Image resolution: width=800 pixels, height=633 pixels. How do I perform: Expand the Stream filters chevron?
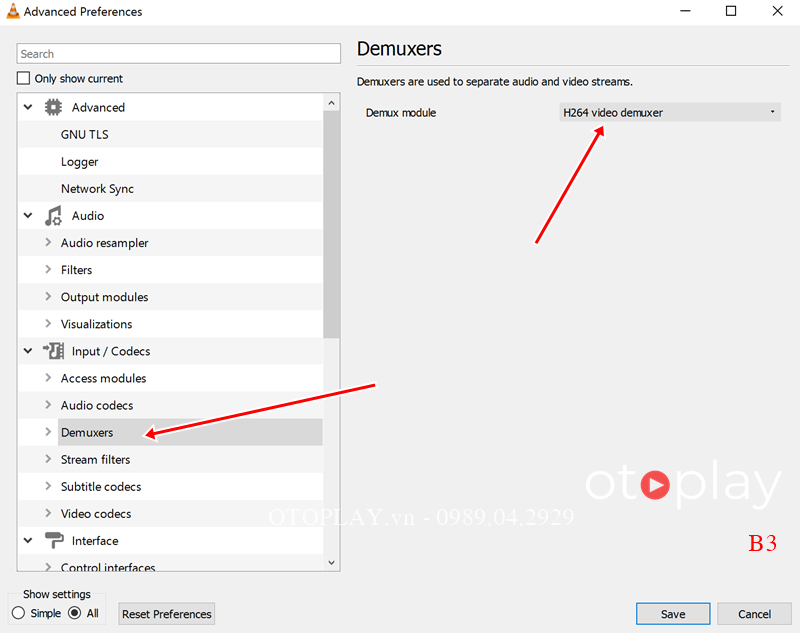[x=48, y=459]
